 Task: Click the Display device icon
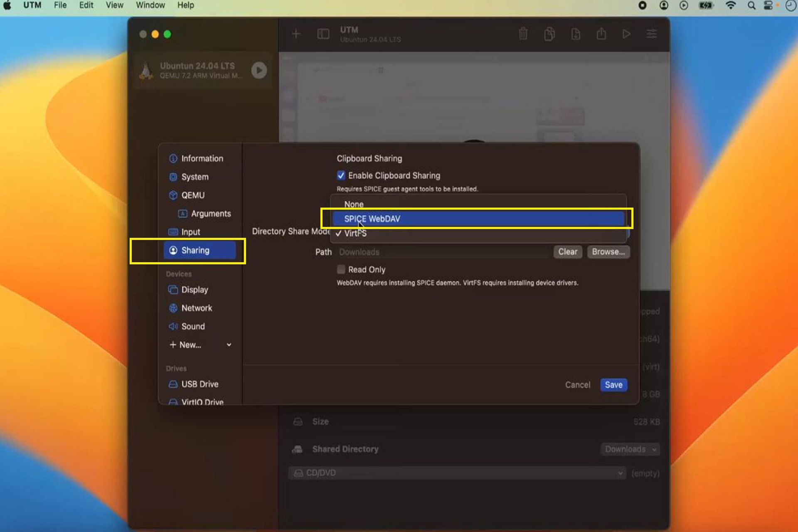click(x=173, y=290)
